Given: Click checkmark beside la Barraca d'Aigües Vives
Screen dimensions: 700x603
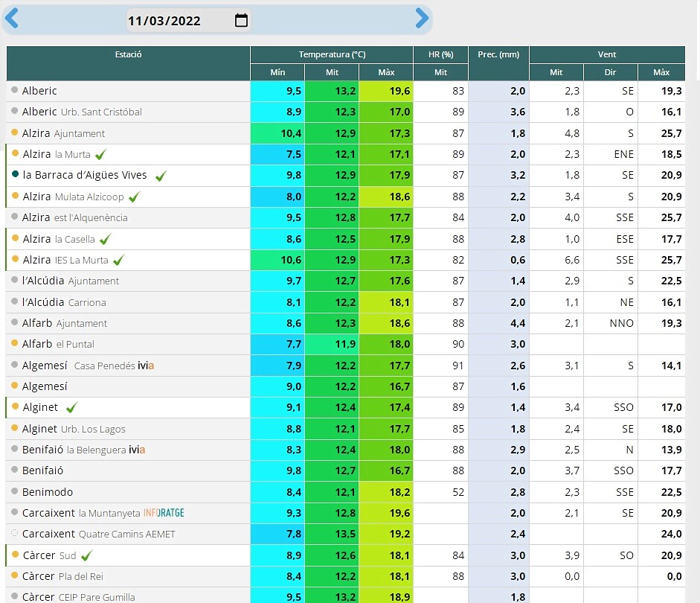Looking at the screenshot, I should (x=161, y=176).
